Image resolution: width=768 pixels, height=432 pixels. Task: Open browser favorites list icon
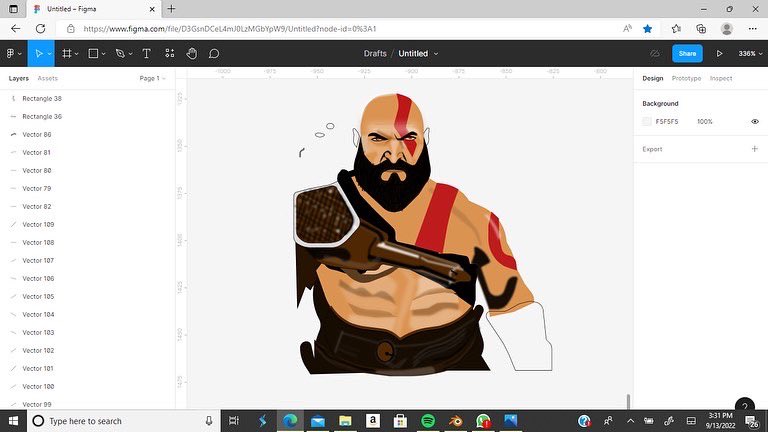tap(676, 29)
